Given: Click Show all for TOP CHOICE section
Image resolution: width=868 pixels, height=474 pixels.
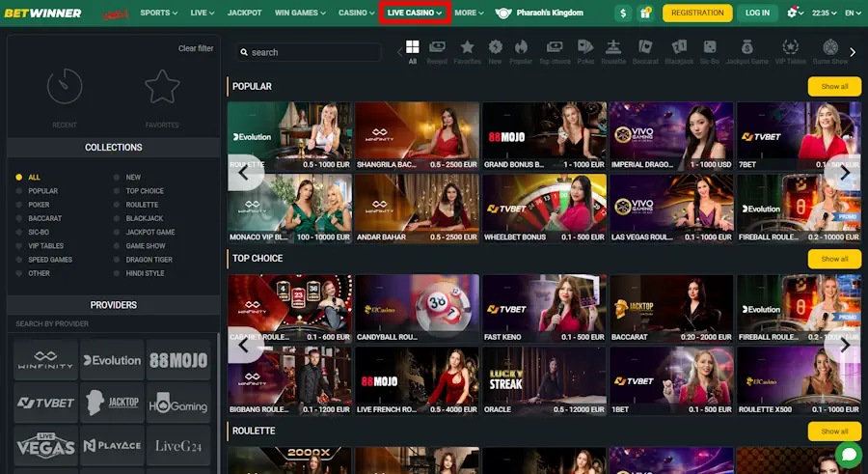Looking at the screenshot, I should 834,259.
